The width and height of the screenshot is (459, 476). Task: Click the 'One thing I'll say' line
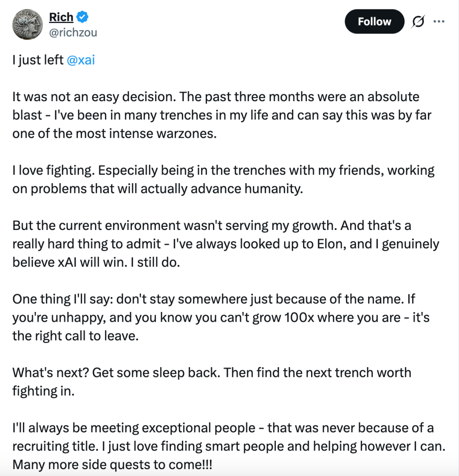coord(62,299)
